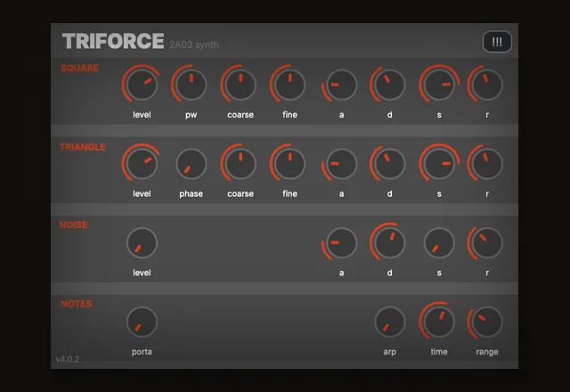Select the Triangle phase knob
Image resolution: width=570 pixels, height=392 pixels.
[x=191, y=164]
